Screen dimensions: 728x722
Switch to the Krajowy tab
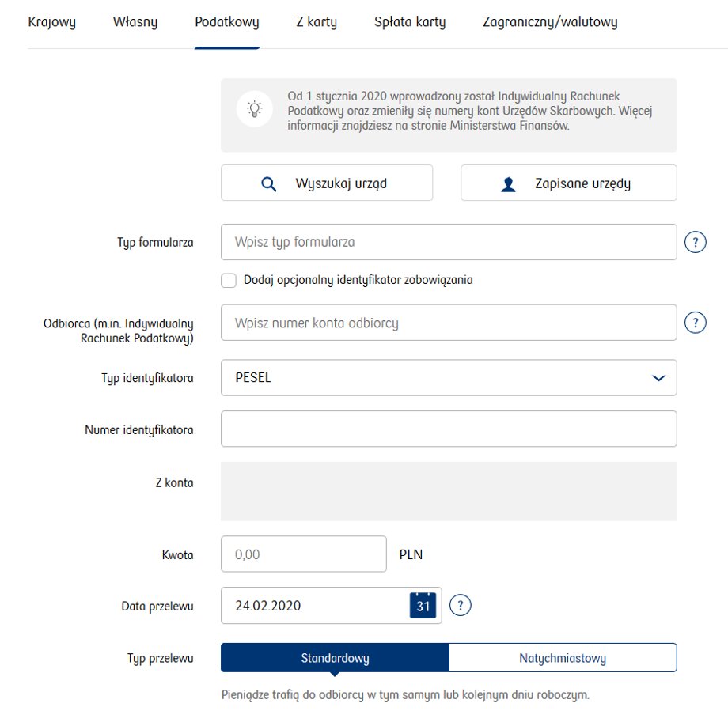52,22
